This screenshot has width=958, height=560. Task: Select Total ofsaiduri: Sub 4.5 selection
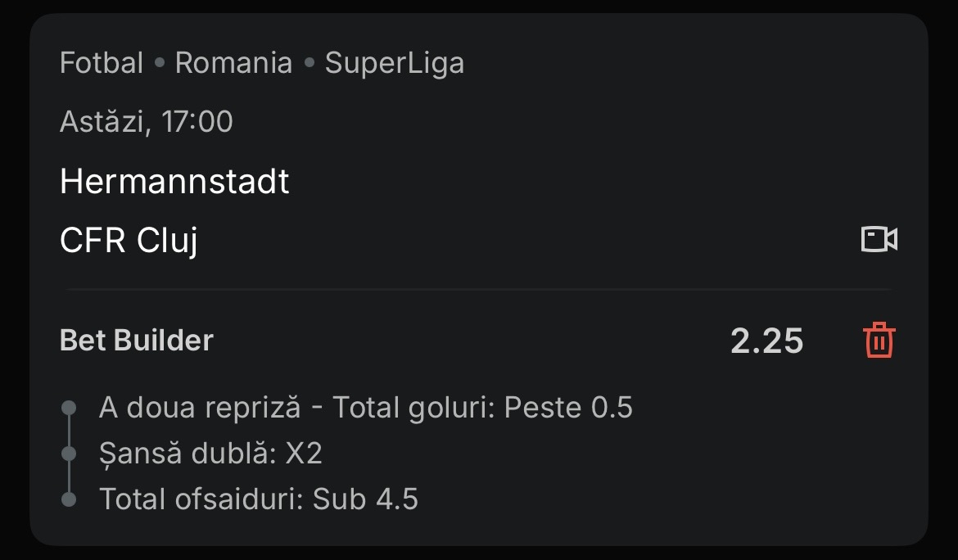click(258, 499)
